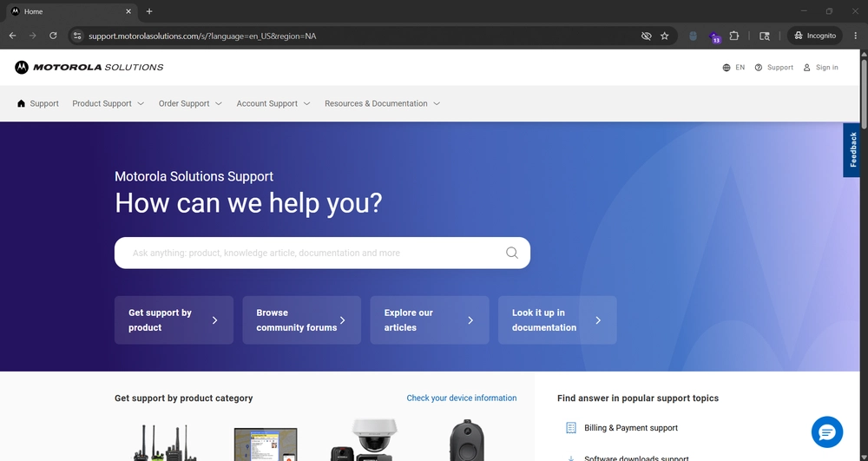Close the Home tab
The width and height of the screenshot is (868, 461).
tap(128, 11)
